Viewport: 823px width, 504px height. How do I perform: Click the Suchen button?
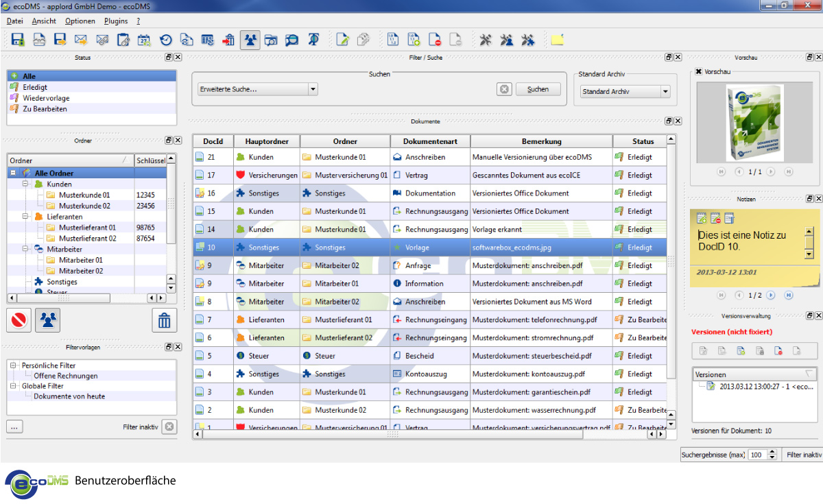(538, 89)
